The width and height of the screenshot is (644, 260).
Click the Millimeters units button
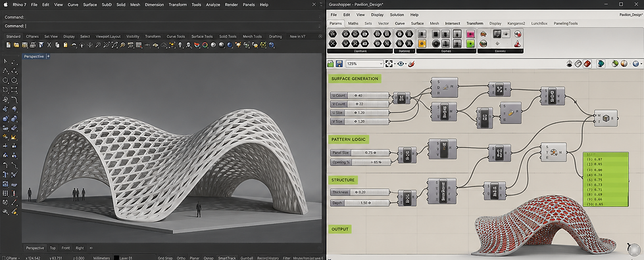pyautogui.click(x=101, y=258)
